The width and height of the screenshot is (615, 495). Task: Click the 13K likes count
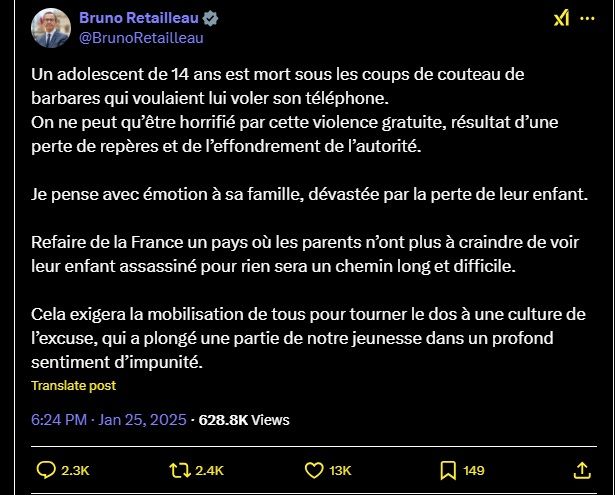pos(340,471)
